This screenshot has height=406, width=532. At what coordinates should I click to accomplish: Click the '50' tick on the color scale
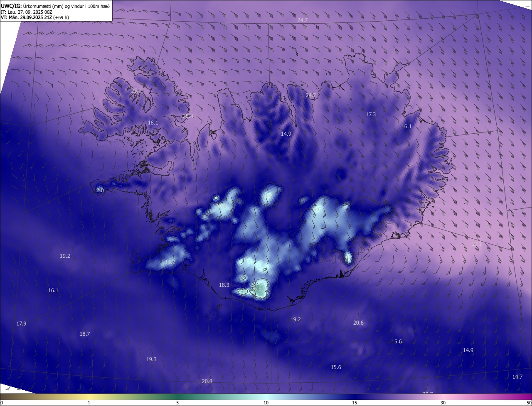(x=528, y=403)
